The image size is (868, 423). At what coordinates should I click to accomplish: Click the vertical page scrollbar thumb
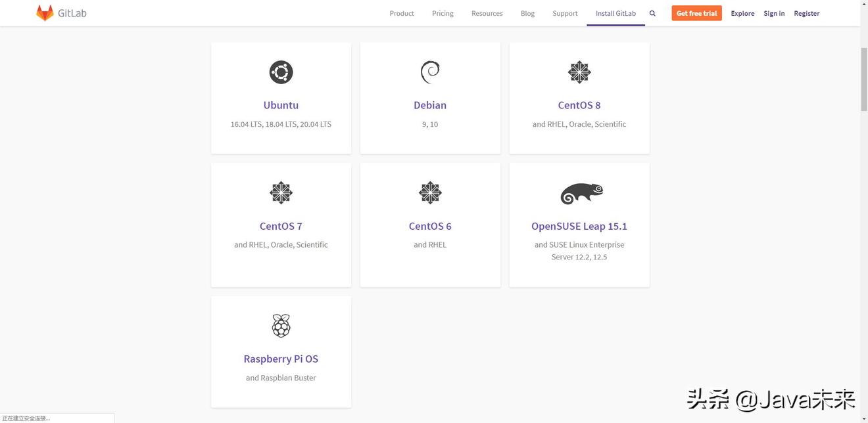pyautogui.click(x=863, y=79)
